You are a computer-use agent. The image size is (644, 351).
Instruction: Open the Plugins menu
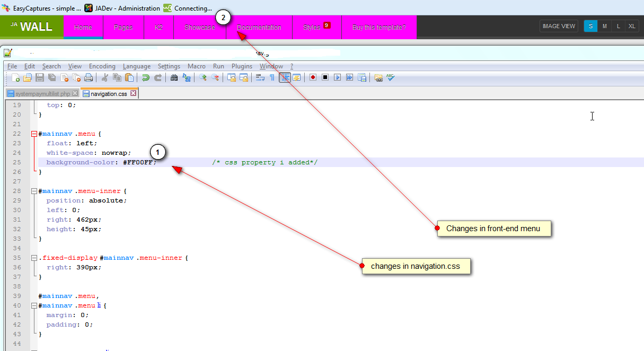[x=242, y=66]
